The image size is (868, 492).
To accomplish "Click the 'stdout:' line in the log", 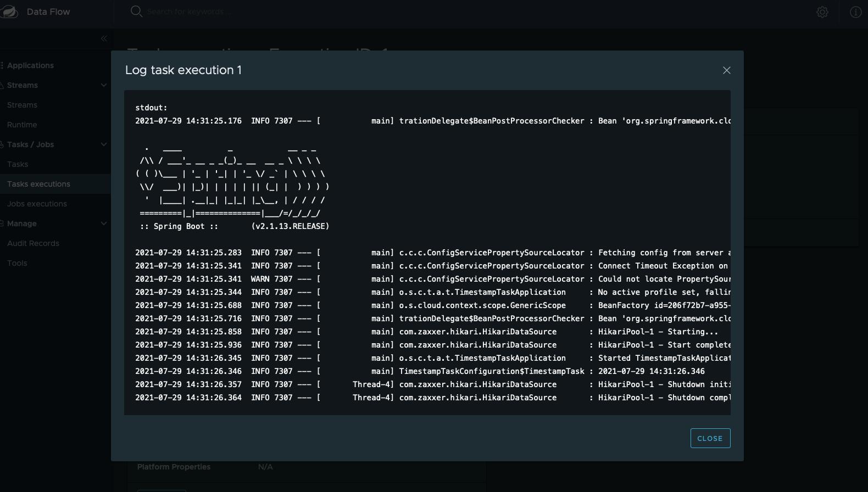I will point(151,108).
